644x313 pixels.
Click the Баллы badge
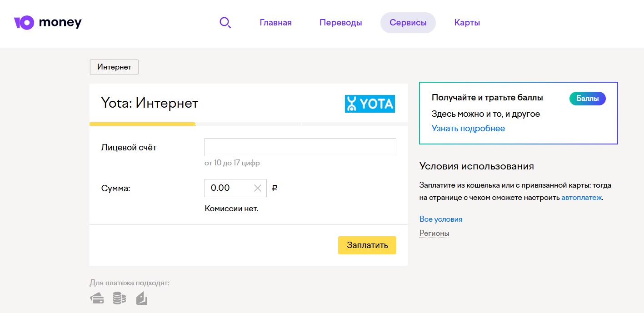(x=588, y=99)
